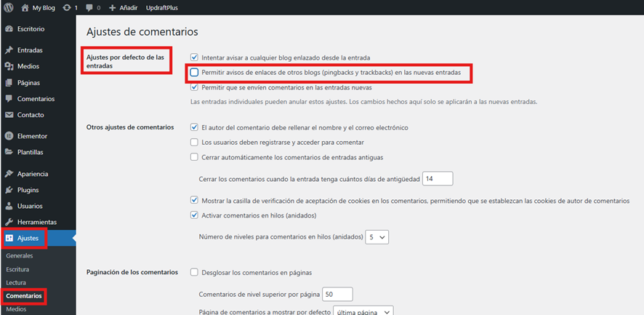The height and width of the screenshot is (315, 644).
Task: Open the Generales settings submenu
Action: pyautogui.click(x=20, y=256)
